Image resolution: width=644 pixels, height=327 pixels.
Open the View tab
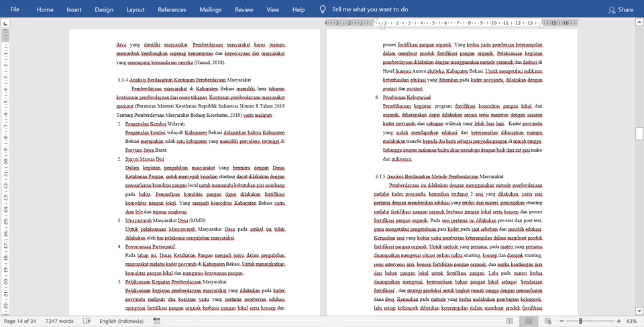point(273,9)
